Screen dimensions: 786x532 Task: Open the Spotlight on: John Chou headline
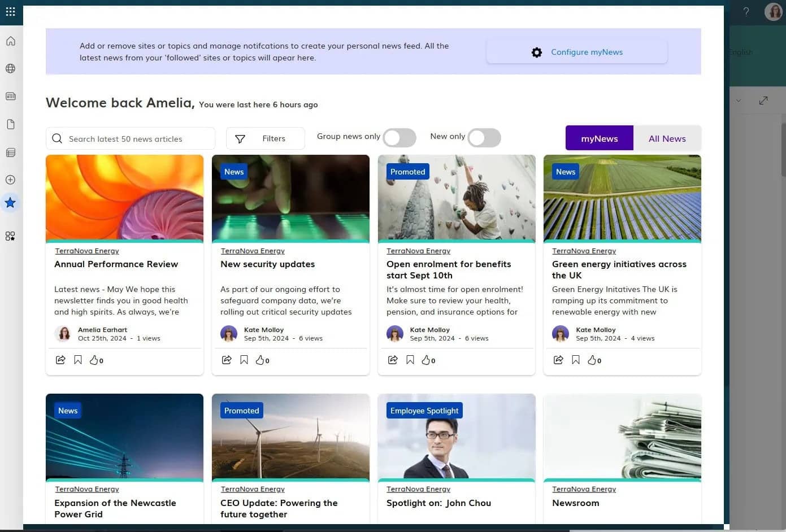click(x=438, y=503)
